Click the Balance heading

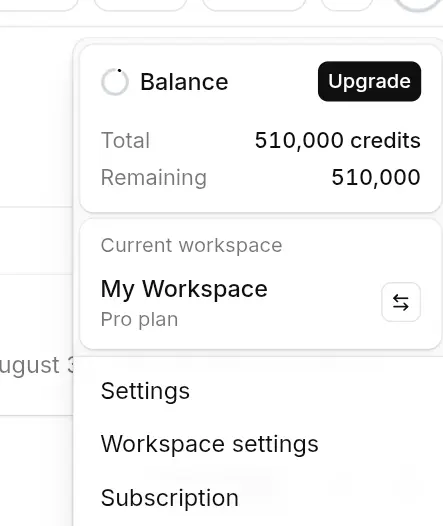tap(184, 82)
